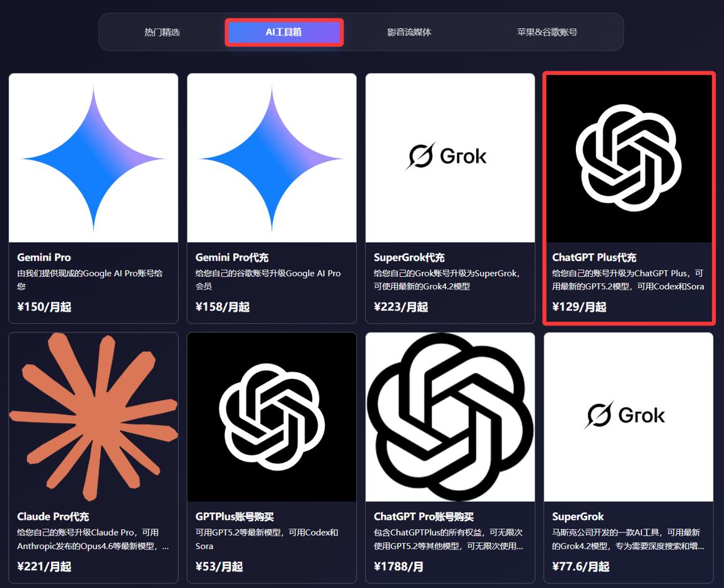Open the ChatGPT Plus代充 product title
724x588 pixels.
pyautogui.click(x=594, y=257)
